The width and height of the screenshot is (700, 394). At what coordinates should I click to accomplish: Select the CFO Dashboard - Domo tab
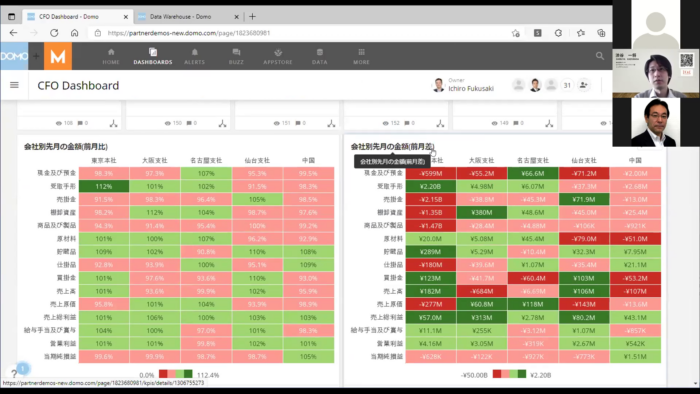pos(69,17)
